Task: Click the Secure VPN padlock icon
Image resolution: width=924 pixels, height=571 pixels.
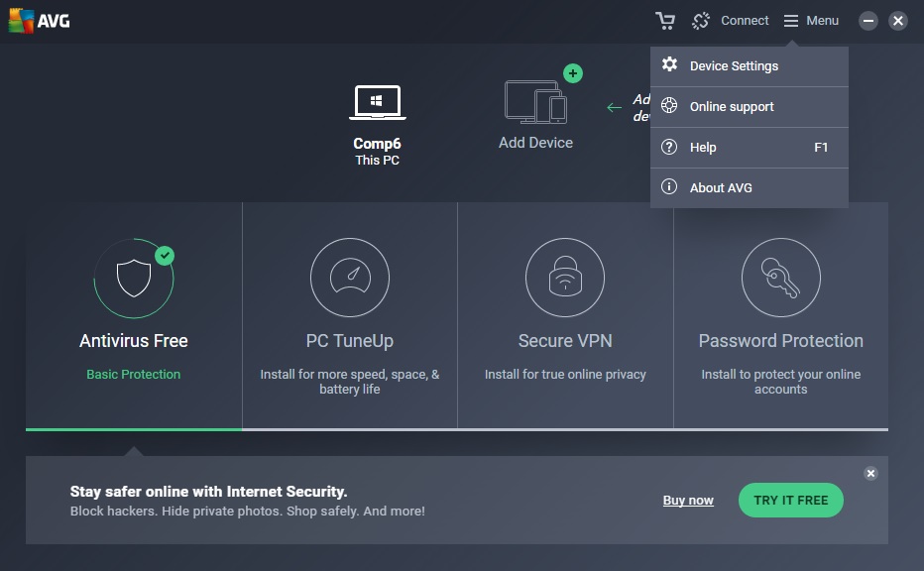Action: [564, 278]
